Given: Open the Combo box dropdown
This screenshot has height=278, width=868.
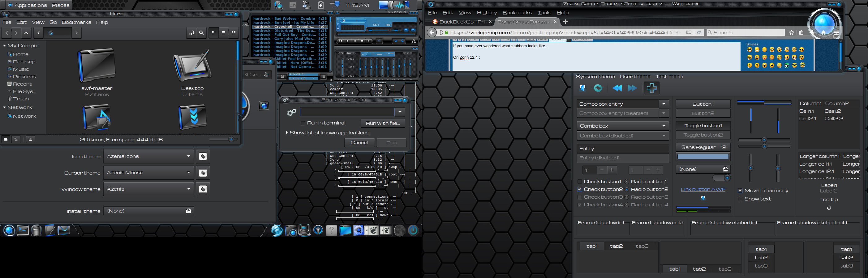Looking at the screenshot, I should pyautogui.click(x=623, y=126).
